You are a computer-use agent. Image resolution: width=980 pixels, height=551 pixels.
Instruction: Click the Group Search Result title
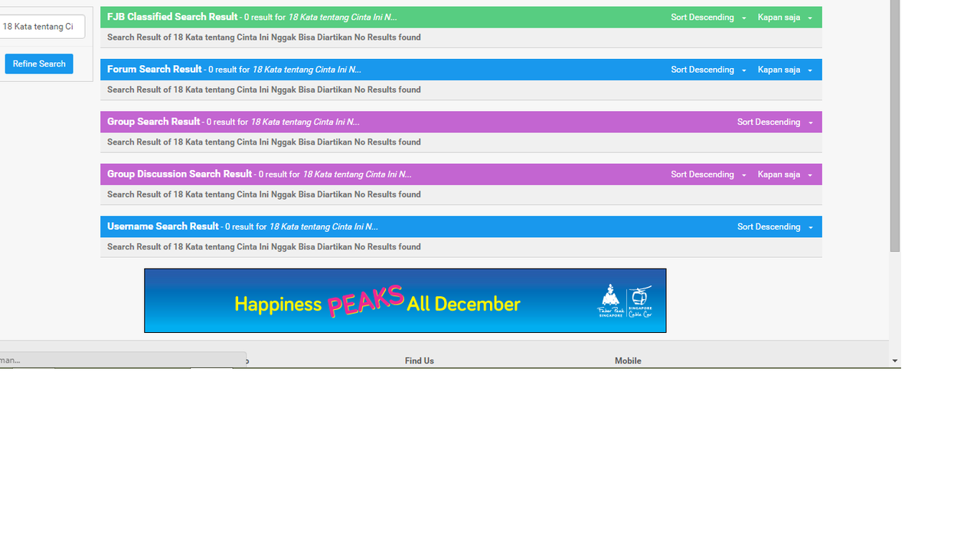[153, 122]
